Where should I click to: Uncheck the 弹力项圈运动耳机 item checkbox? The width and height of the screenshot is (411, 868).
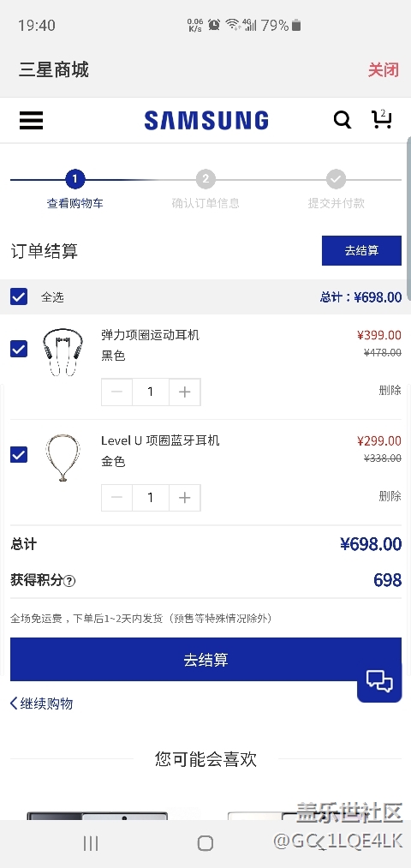point(19,349)
